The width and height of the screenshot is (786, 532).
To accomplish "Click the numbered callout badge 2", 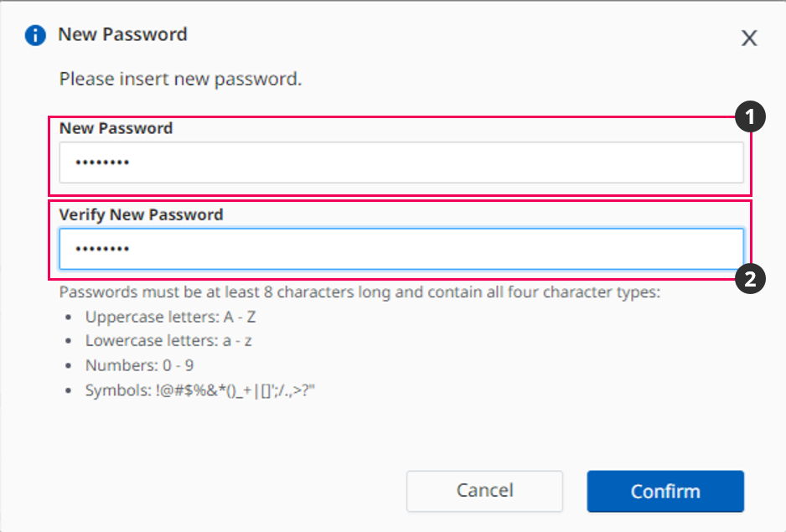I will [749, 278].
